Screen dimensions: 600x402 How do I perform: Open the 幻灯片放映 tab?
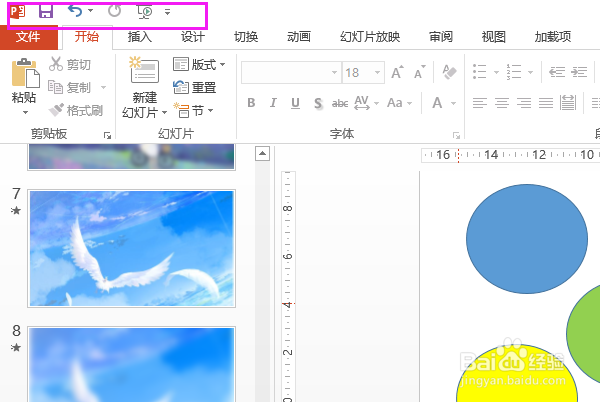tap(370, 37)
